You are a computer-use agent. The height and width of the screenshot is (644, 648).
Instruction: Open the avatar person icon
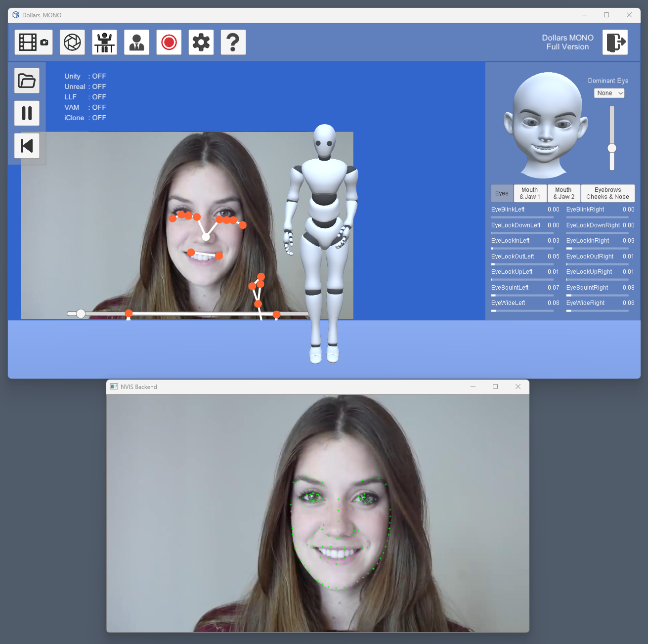pos(136,43)
